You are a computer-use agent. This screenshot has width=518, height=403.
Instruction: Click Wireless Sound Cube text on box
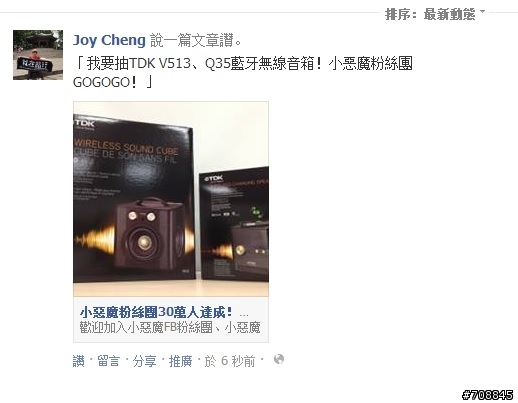point(126,147)
